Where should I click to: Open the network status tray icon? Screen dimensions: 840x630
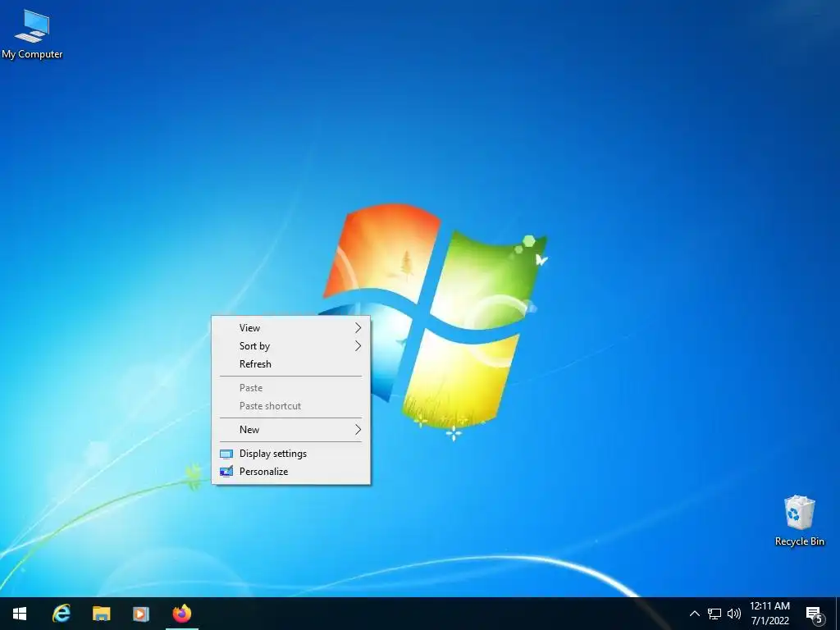714,614
